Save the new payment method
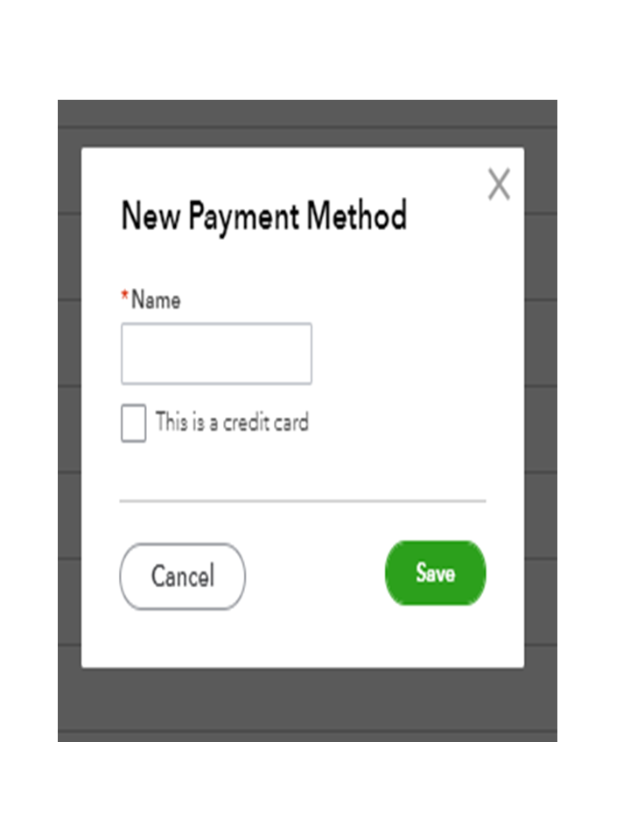 tap(436, 573)
